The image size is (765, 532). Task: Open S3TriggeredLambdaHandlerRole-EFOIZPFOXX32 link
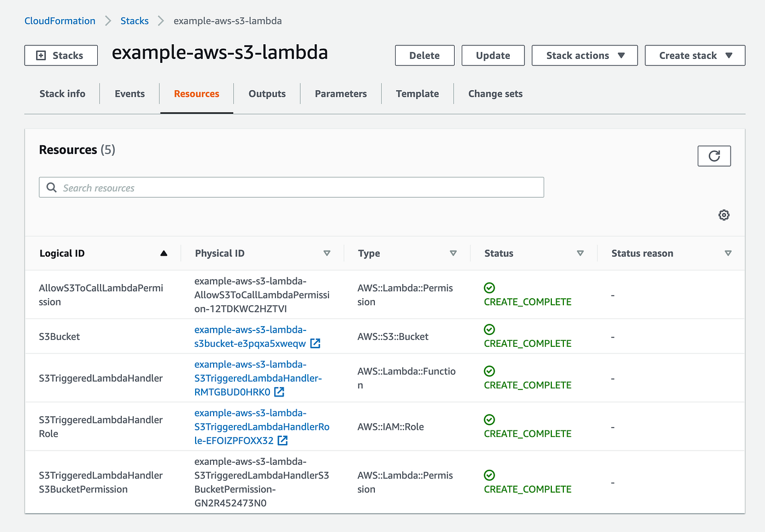(x=262, y=427)
